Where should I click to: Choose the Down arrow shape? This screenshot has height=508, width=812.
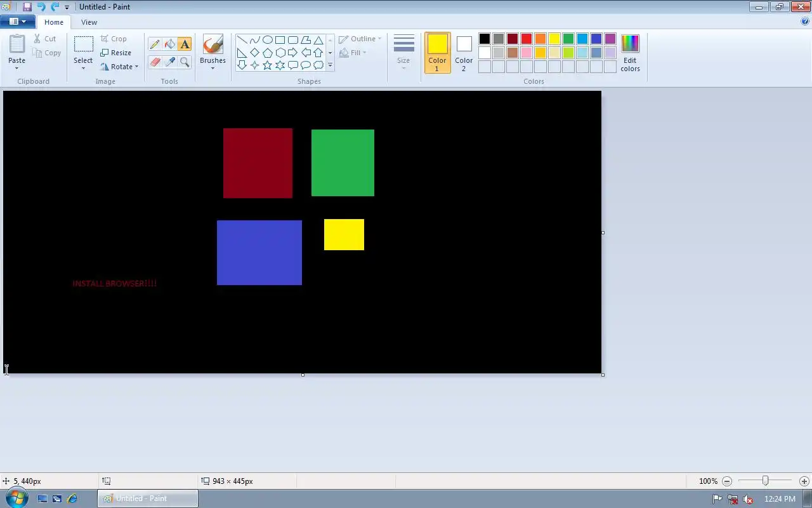click(x=242, y=65)
